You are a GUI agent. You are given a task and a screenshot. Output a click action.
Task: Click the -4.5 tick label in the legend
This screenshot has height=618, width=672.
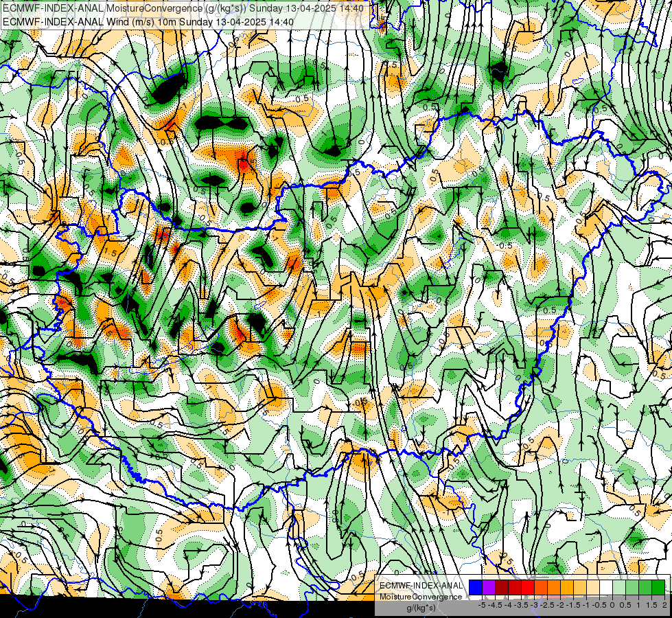(x=496, y=605)
